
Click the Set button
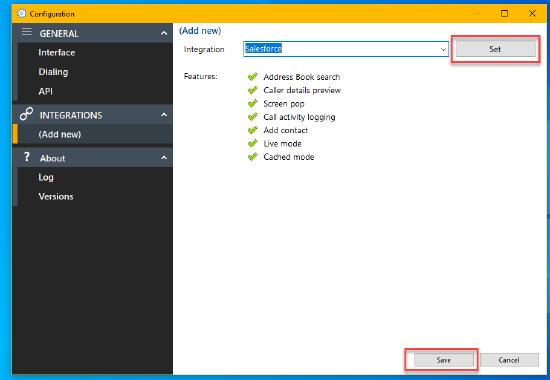[x=496, y=49]
